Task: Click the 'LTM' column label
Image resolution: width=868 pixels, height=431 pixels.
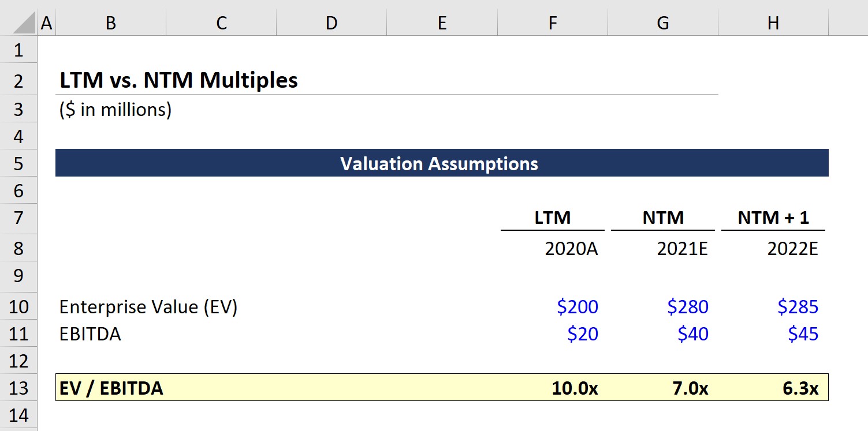Action: pos(553,218)
